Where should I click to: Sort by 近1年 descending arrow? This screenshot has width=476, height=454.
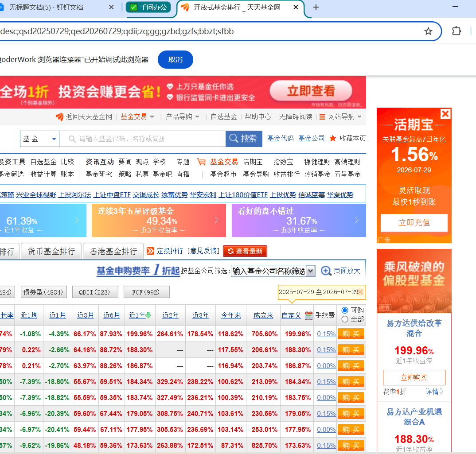[148, 315]
